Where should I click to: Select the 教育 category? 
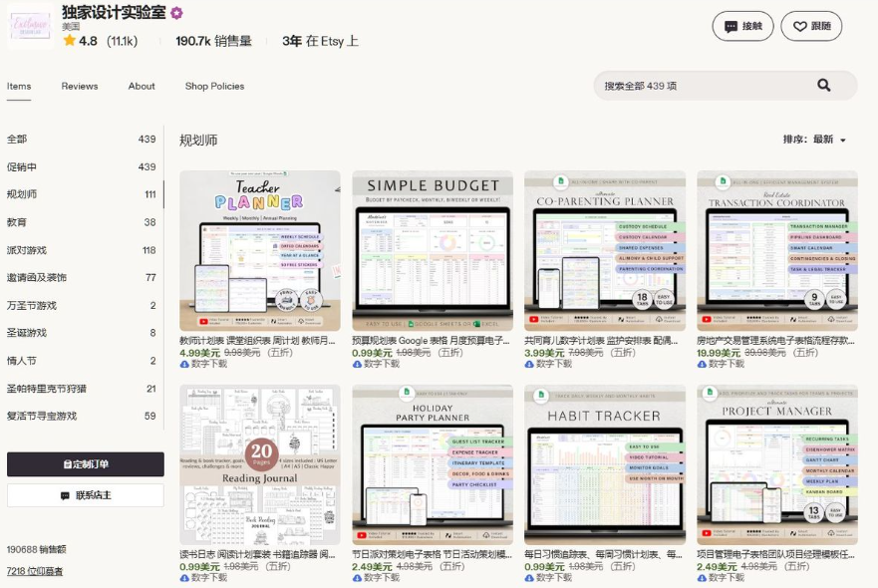point(82,222)
